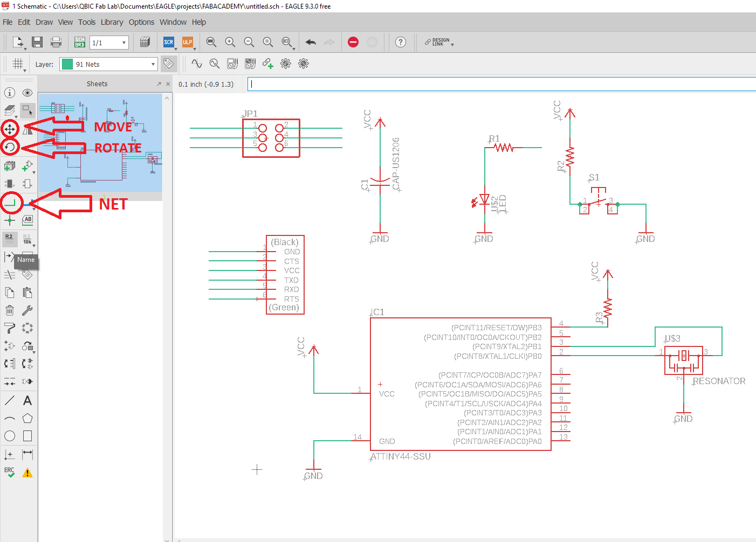The height and width of the screenshot is (542, 756).
Task: Toggle the Group selection tool
Action: (x=28, y=110)
